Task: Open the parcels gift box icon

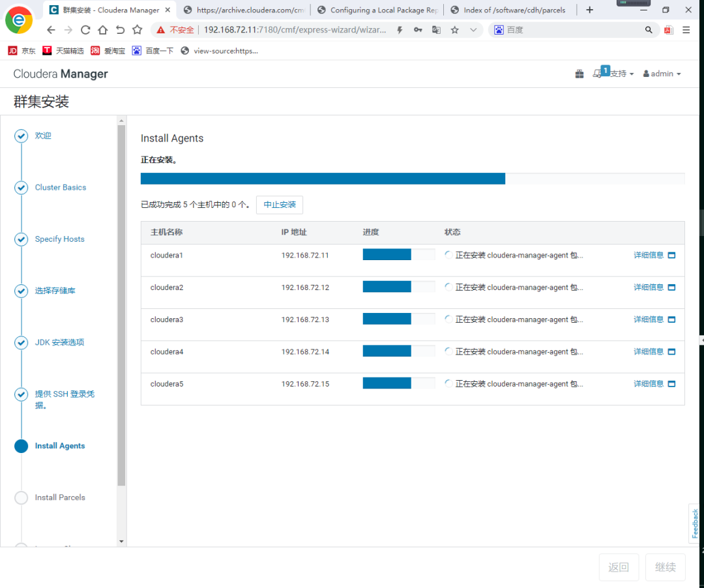Action: pyautogui.click(x=579, y=74)
